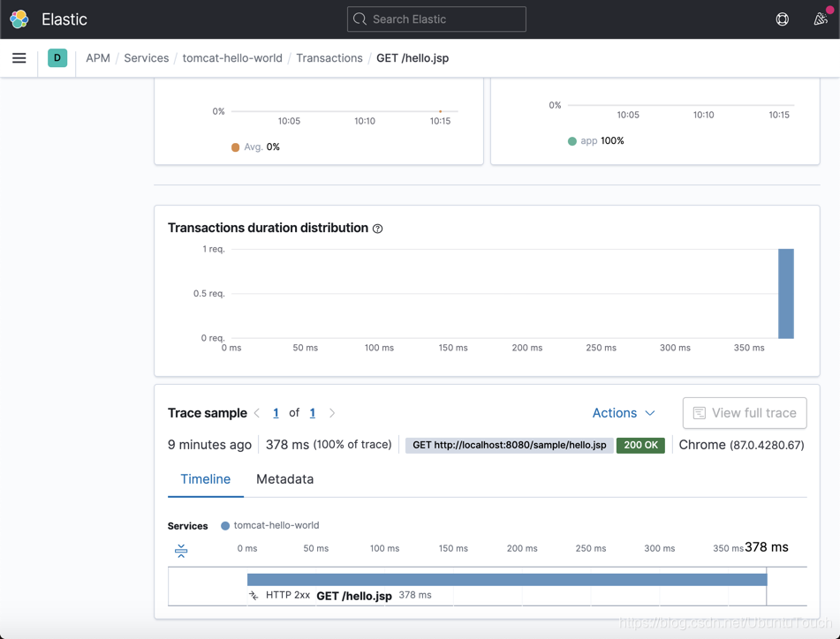
Task: Go to Transactions breadcrumb
Action: 329,57
